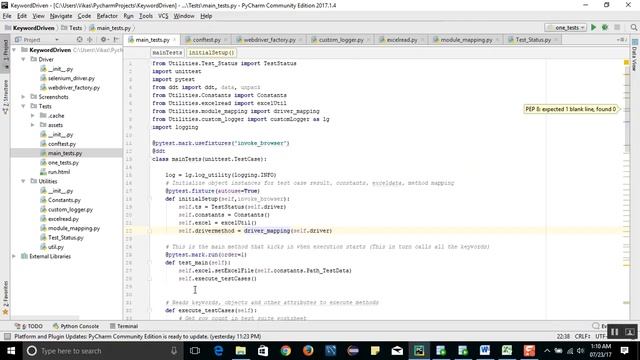
Task: Select one_tests.py in project tree
Action: (63, 162)
